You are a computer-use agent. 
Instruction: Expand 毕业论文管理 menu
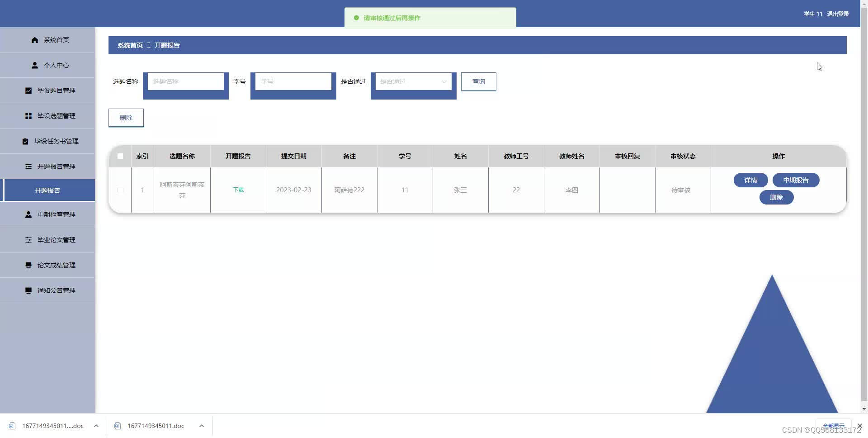coord(47,240)
